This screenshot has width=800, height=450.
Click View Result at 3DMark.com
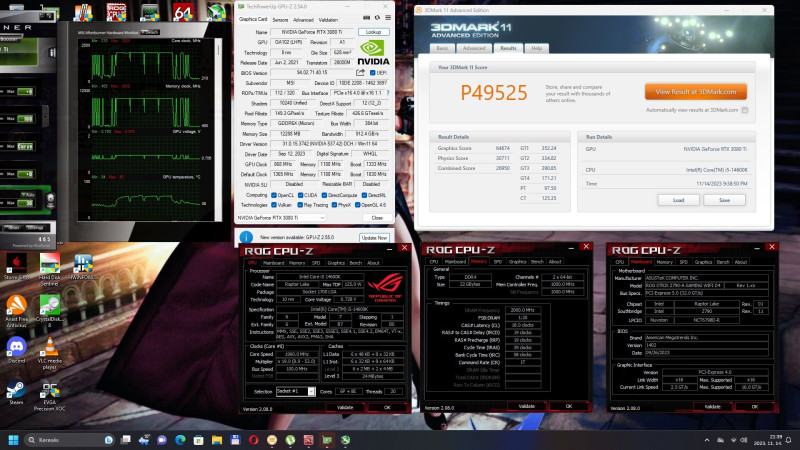point(695,92)
